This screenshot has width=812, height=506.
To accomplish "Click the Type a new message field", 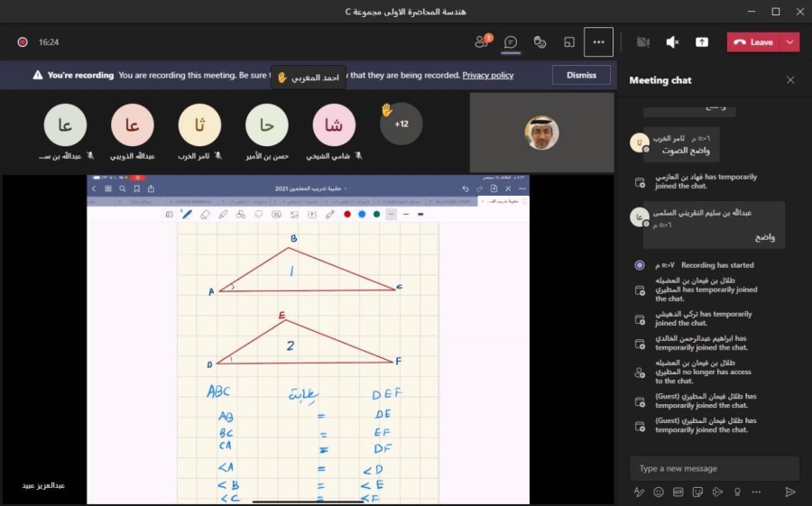I will point(713,468).
